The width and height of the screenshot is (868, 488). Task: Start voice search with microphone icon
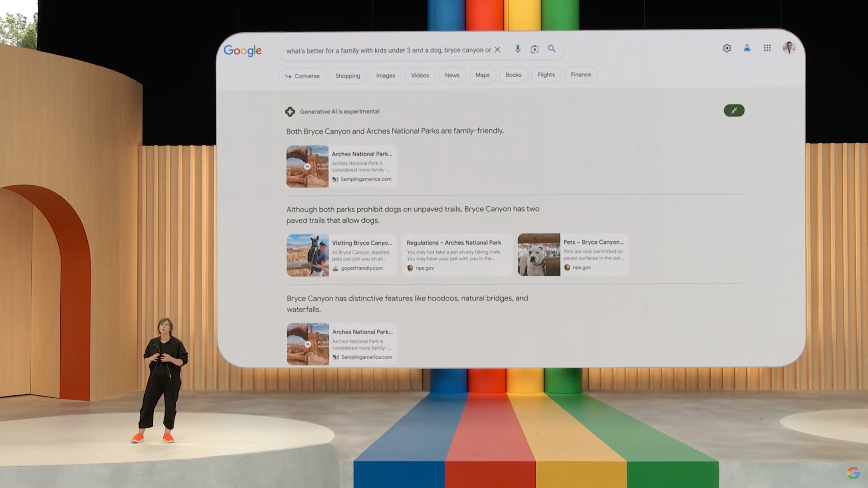click(518, 49)
